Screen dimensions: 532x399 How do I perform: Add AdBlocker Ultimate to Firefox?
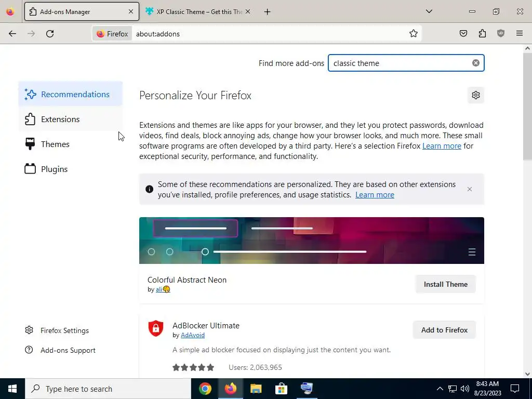444,330
